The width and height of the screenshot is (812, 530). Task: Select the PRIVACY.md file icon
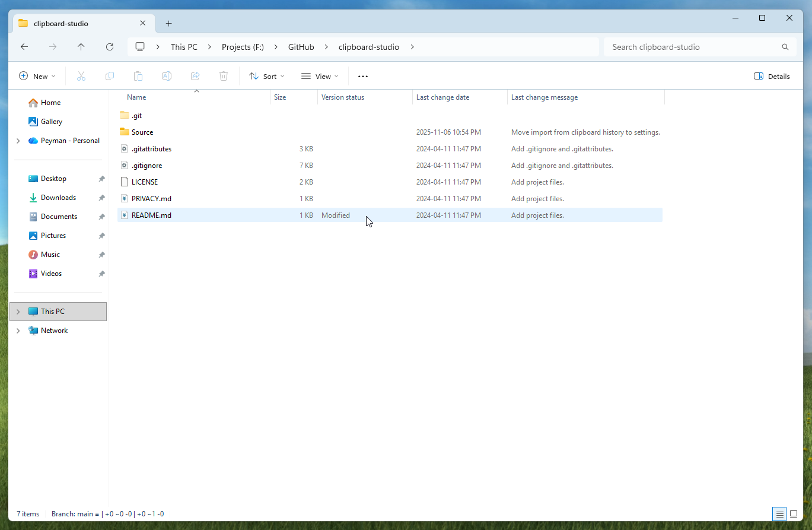tap(125, 198)
